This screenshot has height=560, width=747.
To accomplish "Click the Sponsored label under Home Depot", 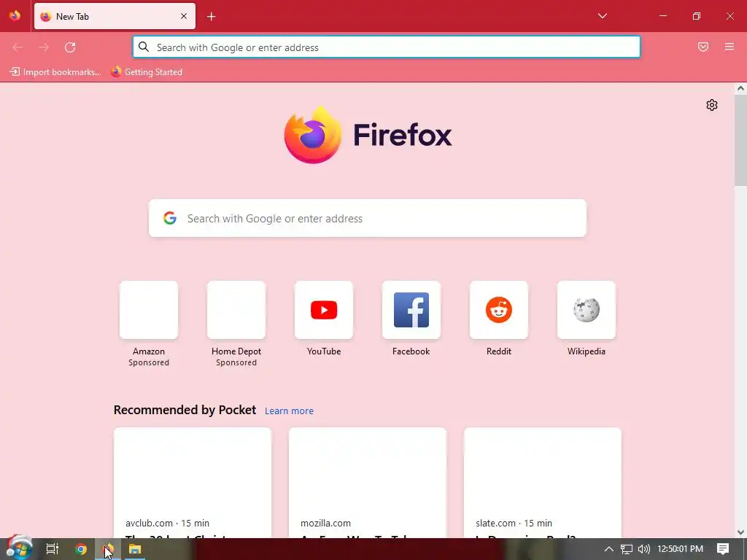I will 236,362.
